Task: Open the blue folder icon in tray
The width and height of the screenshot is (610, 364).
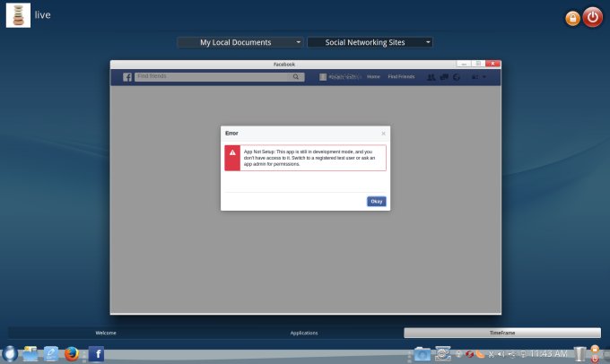Action: pos(423,354)
